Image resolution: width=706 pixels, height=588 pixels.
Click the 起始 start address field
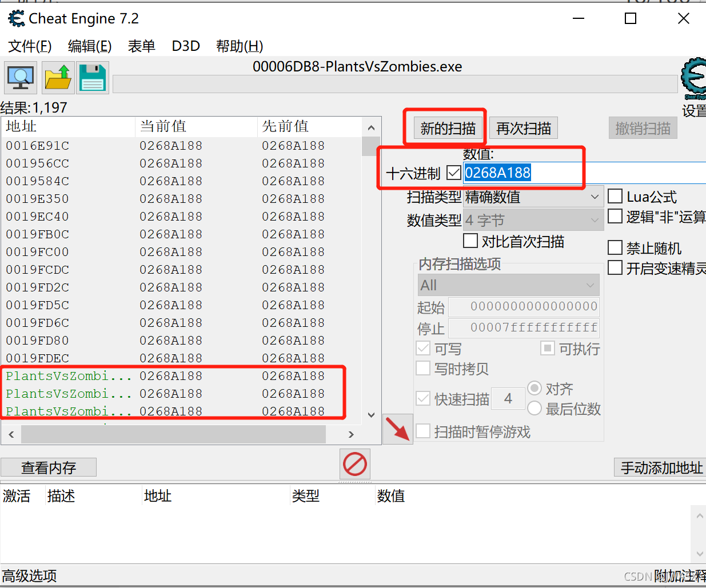point(524,306)
